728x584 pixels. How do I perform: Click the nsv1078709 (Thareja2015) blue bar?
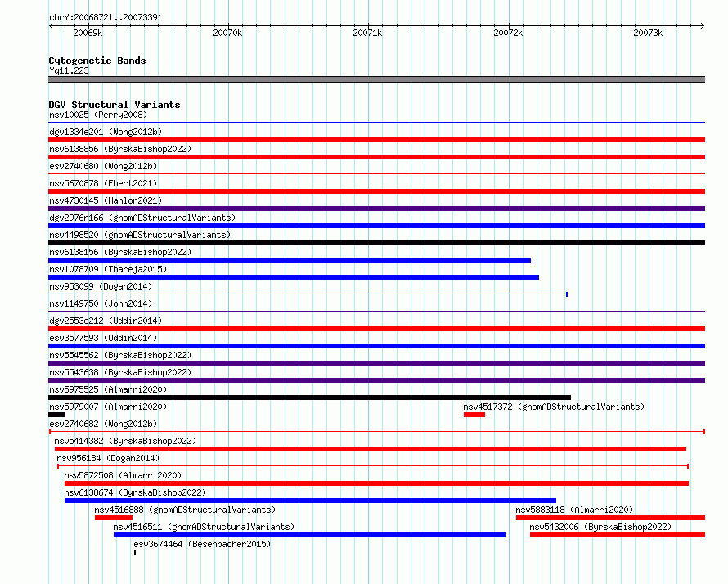tap(294, 277)
